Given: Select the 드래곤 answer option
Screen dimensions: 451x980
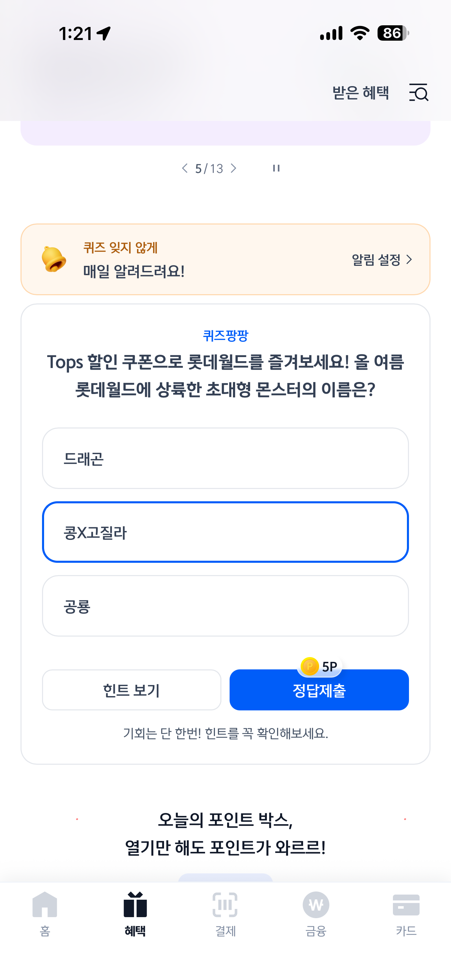Looking at the screenshot, I should point(225,459).
